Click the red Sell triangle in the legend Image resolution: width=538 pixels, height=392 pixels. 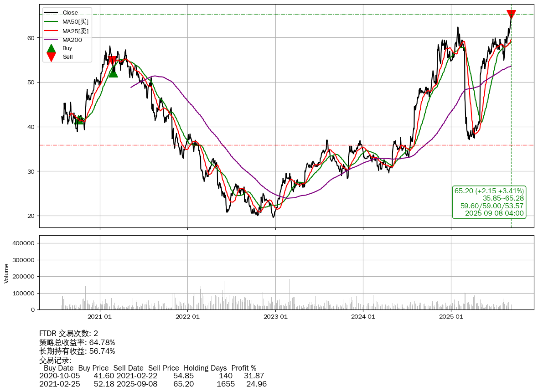[x=52, y=57]
